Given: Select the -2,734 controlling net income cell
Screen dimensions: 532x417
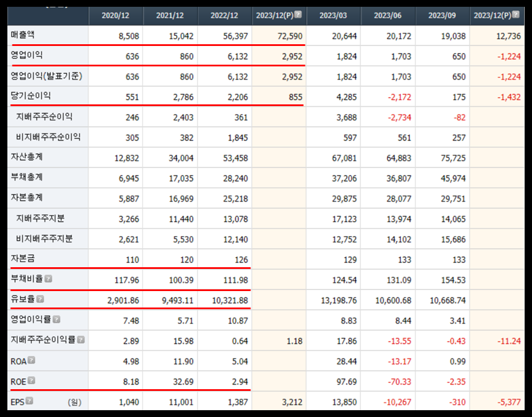Looking at the screenshot, I should 399,117.
